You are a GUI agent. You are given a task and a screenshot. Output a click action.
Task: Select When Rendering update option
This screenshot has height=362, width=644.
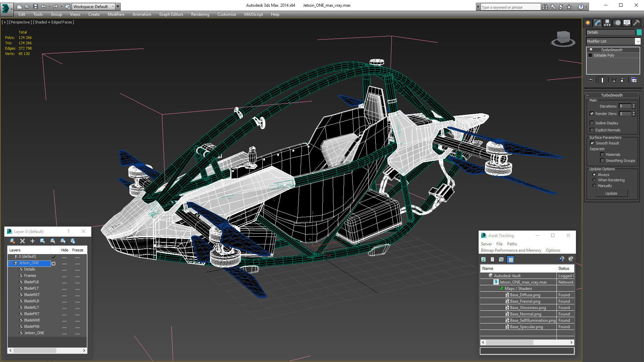[x=594, y=180]
